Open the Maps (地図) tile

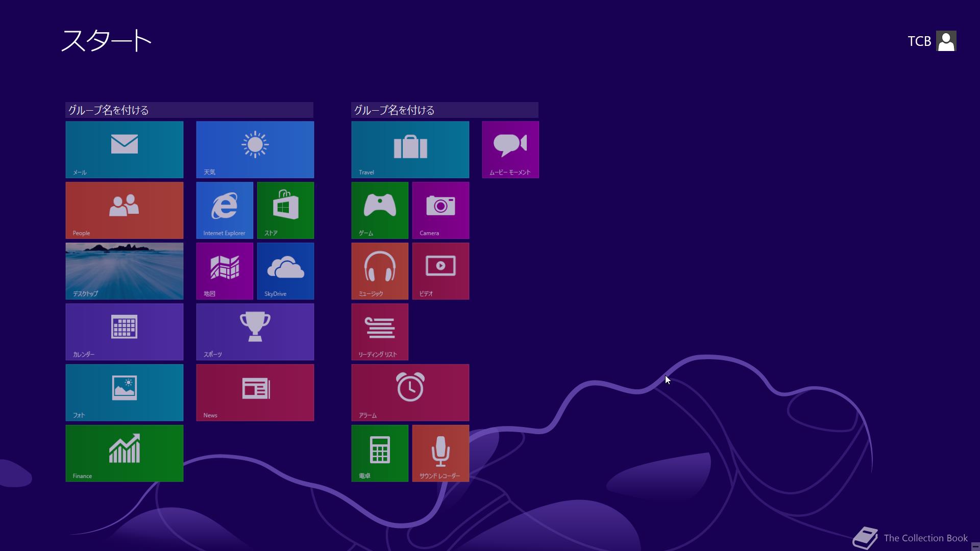click(x=225, y=271)
